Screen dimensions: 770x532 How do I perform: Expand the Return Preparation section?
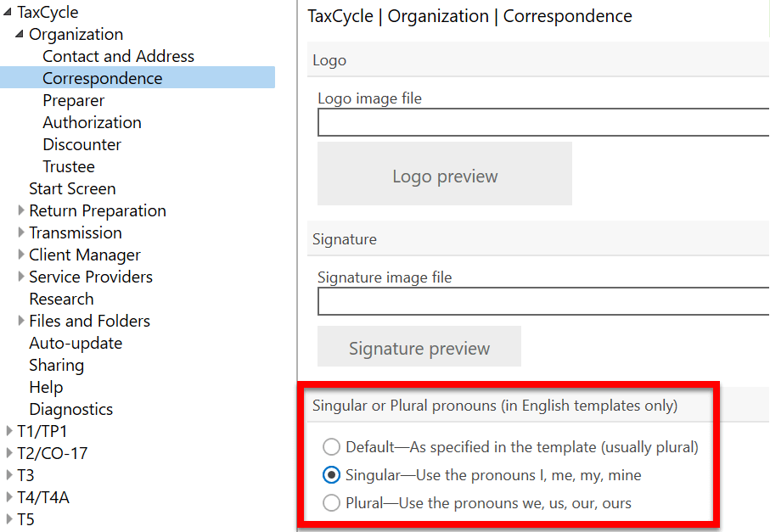pyautogui.click(x=21, y=210)
